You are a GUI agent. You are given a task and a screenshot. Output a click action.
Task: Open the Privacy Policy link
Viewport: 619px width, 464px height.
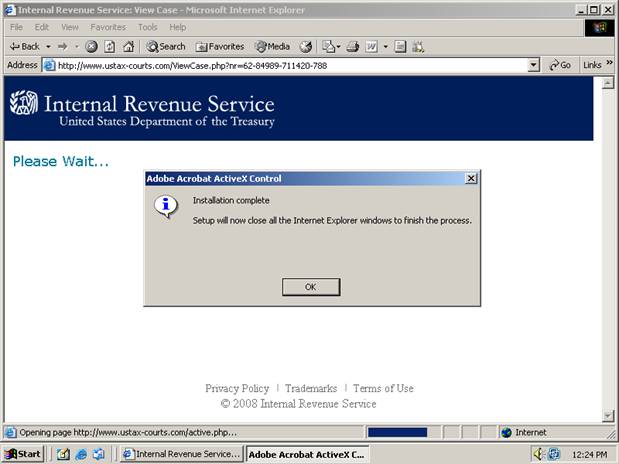(237, 389)
